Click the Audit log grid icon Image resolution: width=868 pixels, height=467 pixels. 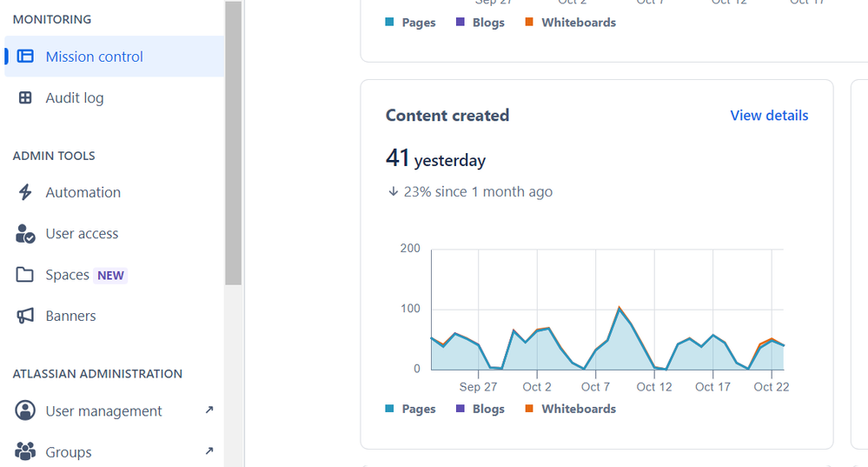coord(25,97)
